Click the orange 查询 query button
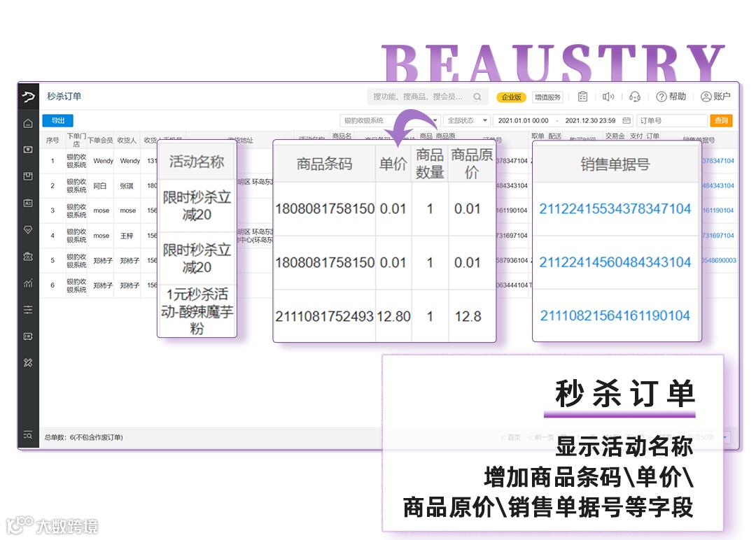 coord(721,120)
